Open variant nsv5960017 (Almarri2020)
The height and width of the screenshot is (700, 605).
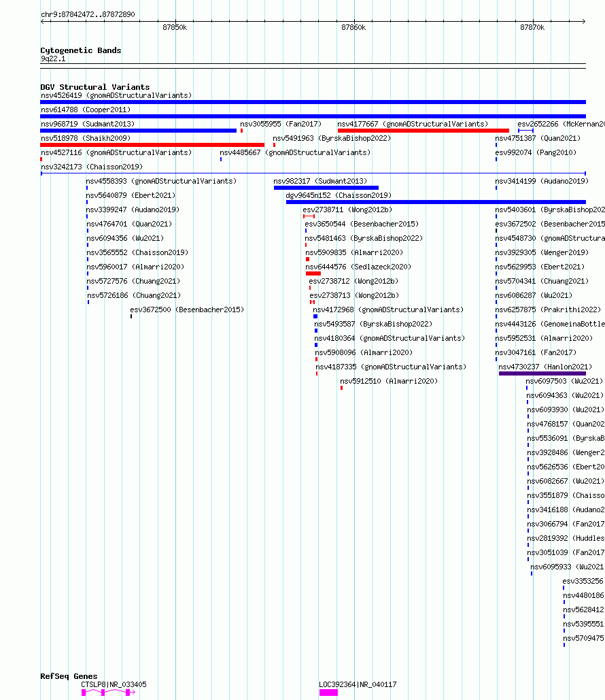coord(136,267)
